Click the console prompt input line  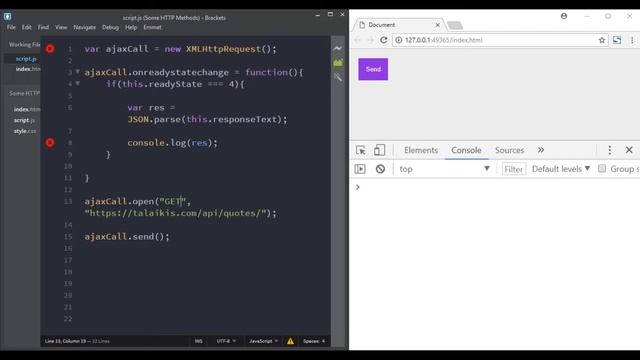(498, 187)
